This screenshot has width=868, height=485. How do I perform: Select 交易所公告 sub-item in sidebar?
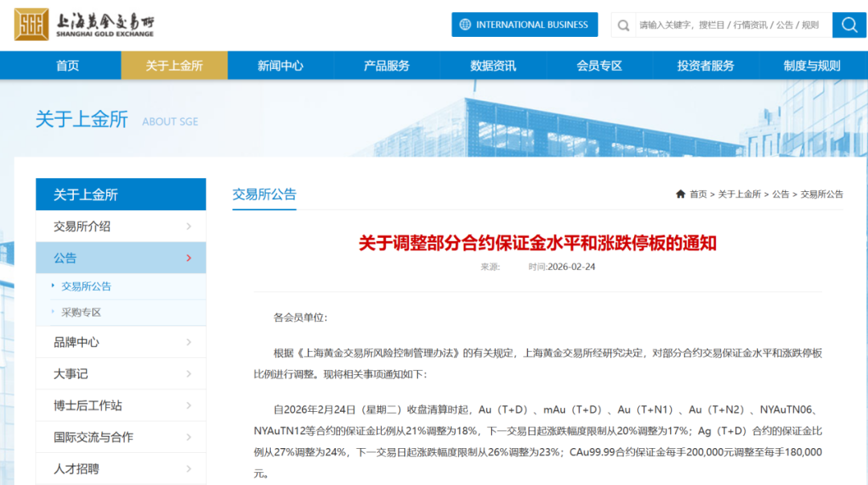coord(86,286)
